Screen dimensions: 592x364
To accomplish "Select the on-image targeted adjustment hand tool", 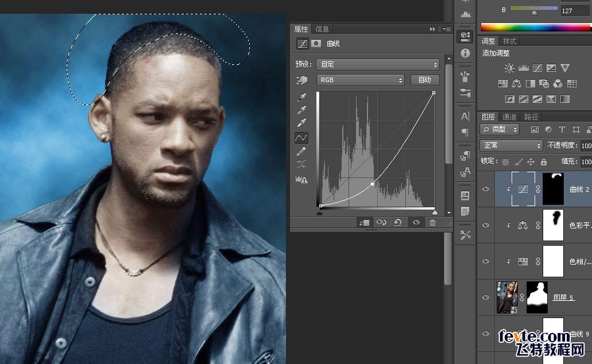I will (x=301, y=80).
